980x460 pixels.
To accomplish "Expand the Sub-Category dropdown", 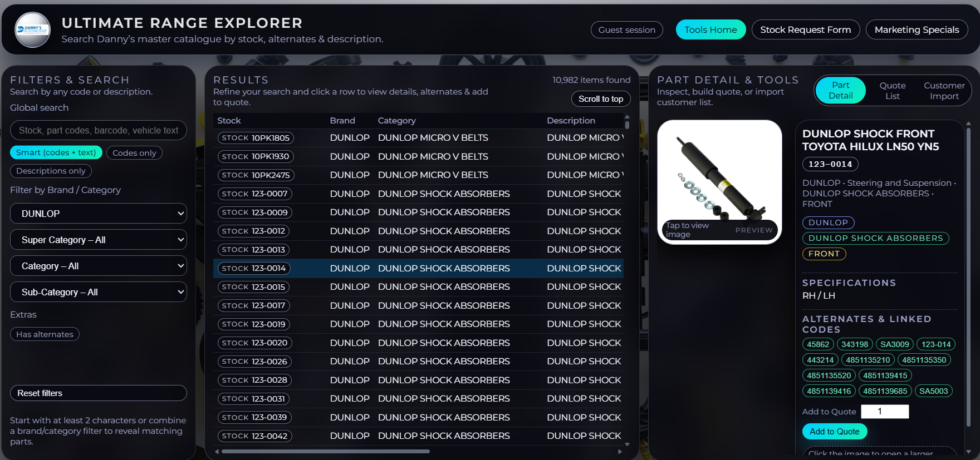I will tap(99, 292).
